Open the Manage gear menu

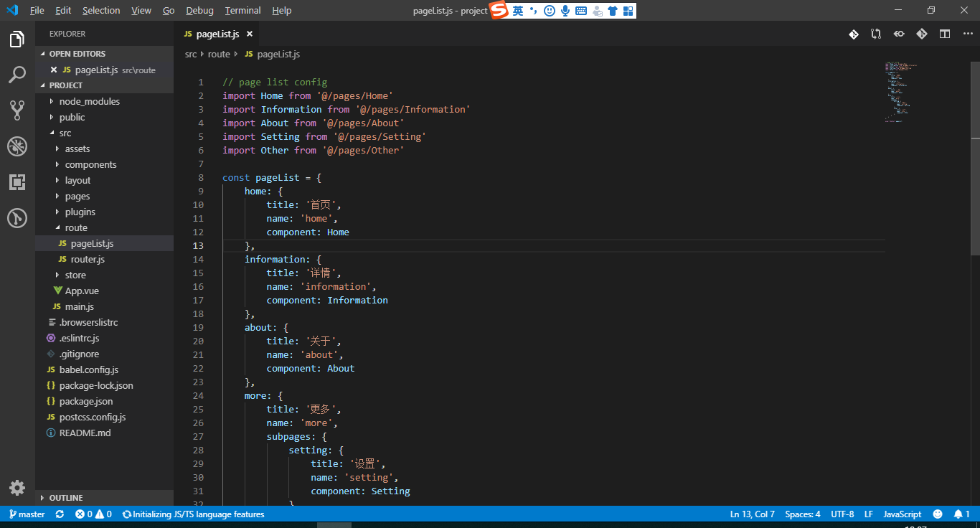coord(17,488)
